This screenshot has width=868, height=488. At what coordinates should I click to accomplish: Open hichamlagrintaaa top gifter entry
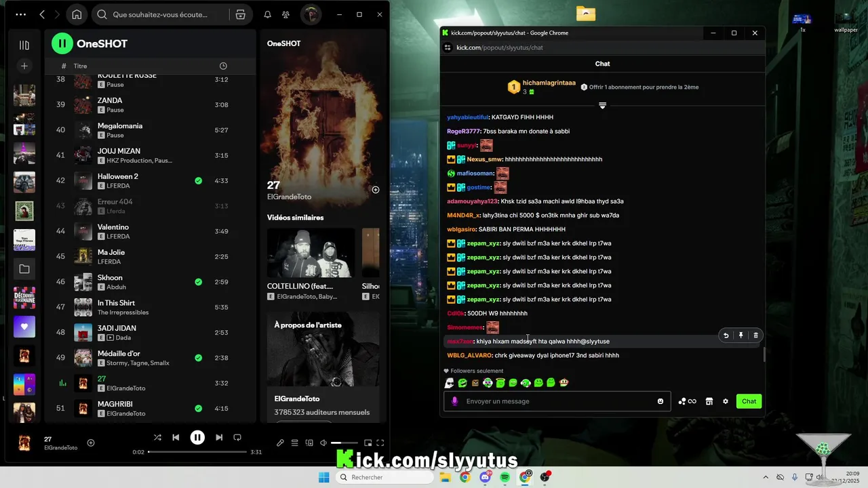(x=541, y=87)
